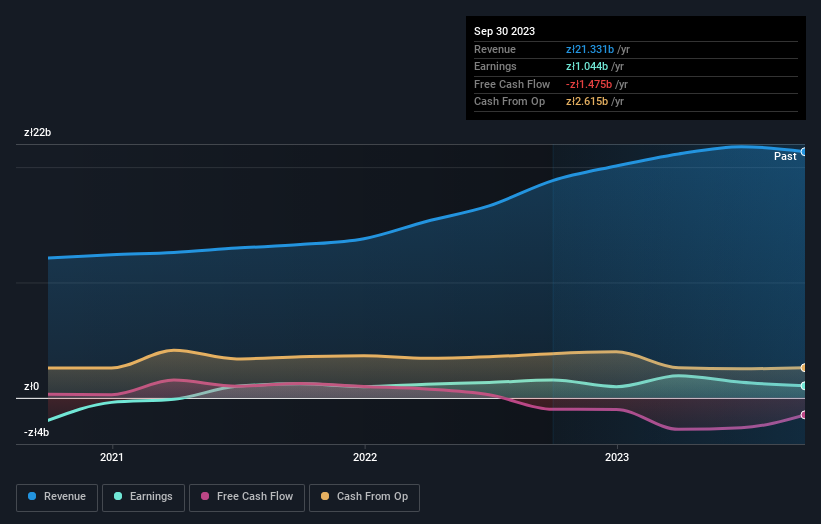
Task: Click the Cash From Op row label in the tooltip
Action: pos(509,102)
